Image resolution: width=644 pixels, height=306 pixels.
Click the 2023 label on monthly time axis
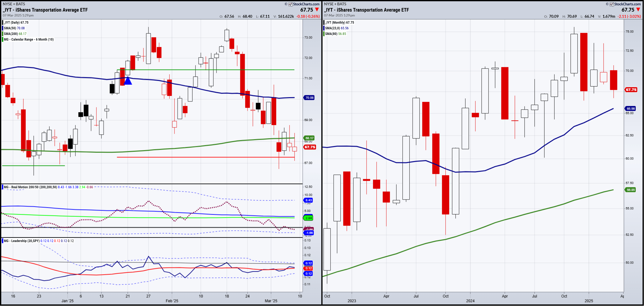[352, 301]
